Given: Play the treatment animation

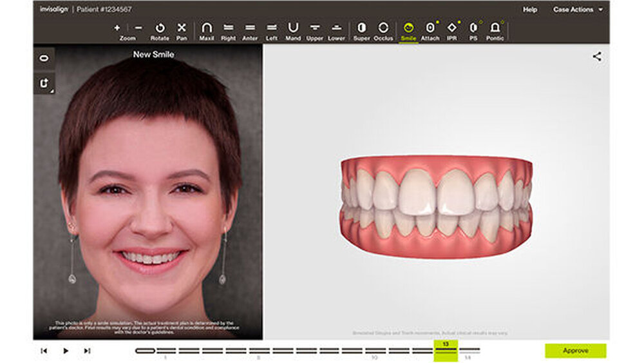Looking at the screenshot, I should point(66,351).
